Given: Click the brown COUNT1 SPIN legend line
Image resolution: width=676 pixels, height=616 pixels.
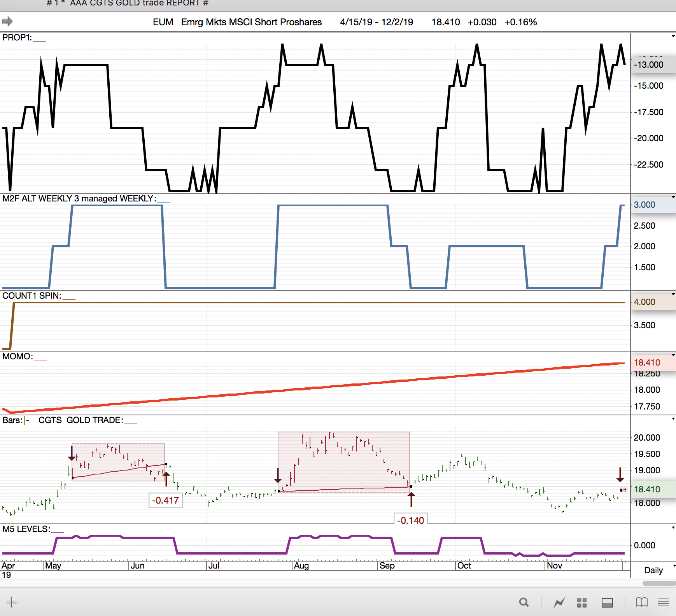Looking at the screenshot, I should coord(69,299).
